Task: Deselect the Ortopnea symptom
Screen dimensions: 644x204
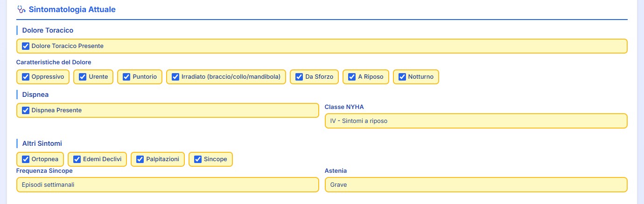Action: [x=26, y=159]
